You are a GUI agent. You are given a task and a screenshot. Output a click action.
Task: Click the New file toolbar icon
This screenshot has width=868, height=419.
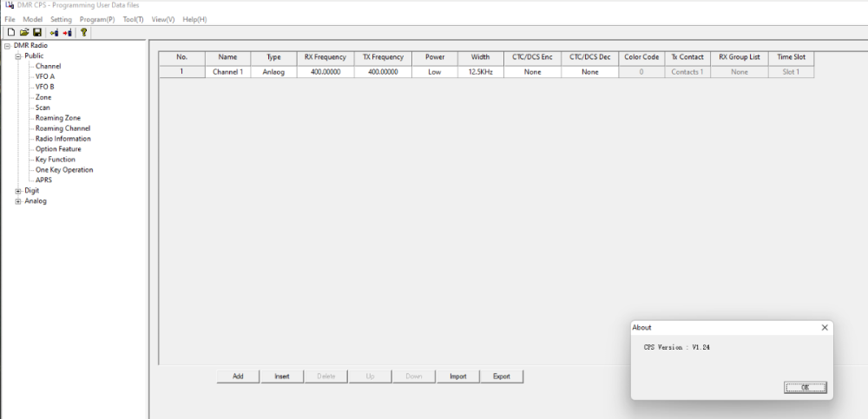pyautogui.click(x=10, y=32)
